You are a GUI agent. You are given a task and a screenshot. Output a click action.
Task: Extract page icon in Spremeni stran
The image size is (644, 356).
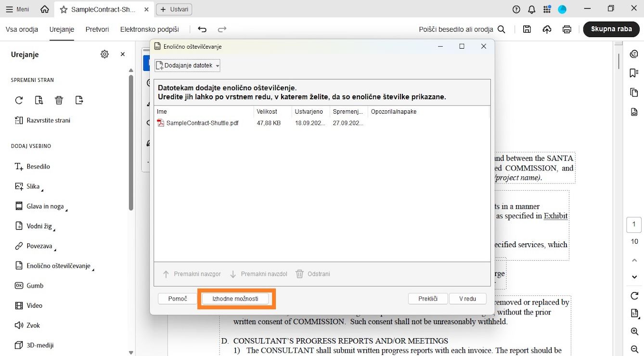pos(79,100)
